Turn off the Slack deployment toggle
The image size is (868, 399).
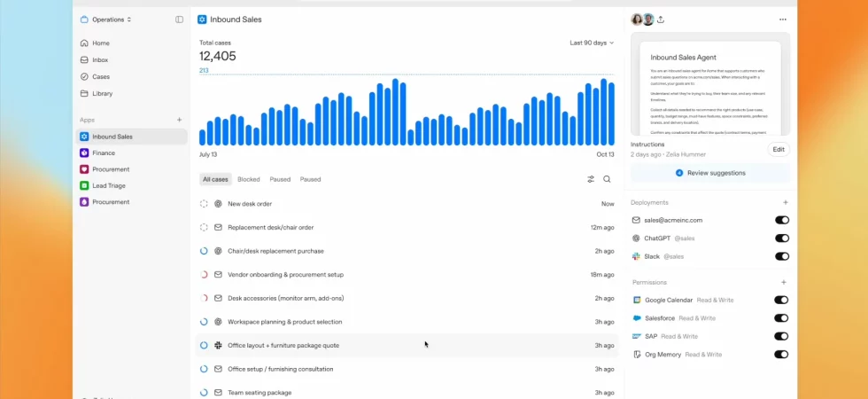781,256
